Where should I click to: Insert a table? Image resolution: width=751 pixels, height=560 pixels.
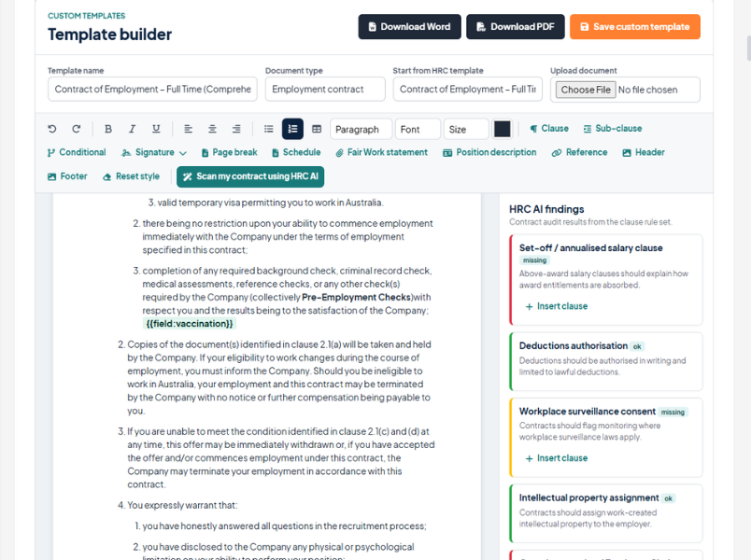317,129
